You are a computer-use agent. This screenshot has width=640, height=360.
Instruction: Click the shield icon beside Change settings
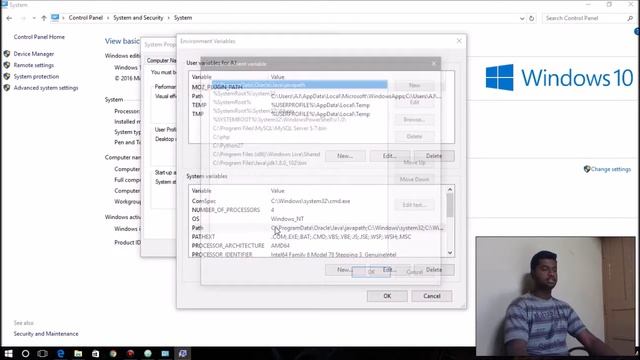coord(587,169)
